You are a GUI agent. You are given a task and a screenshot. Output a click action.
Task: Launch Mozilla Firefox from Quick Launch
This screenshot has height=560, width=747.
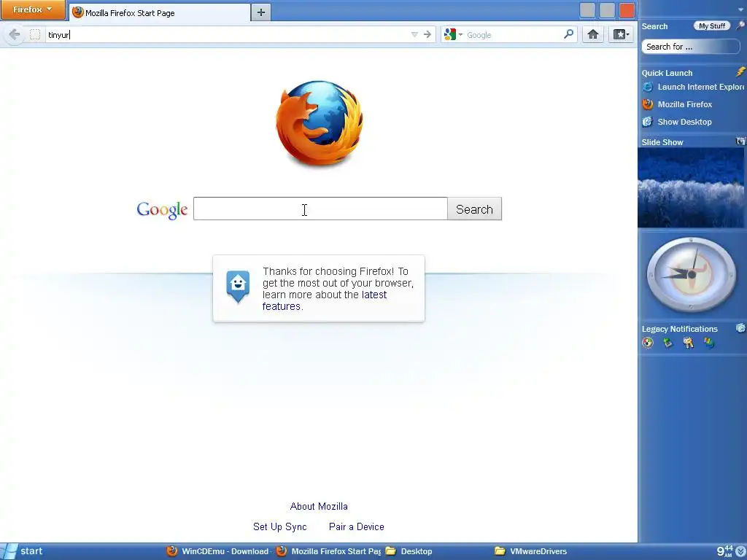point(684,104)
